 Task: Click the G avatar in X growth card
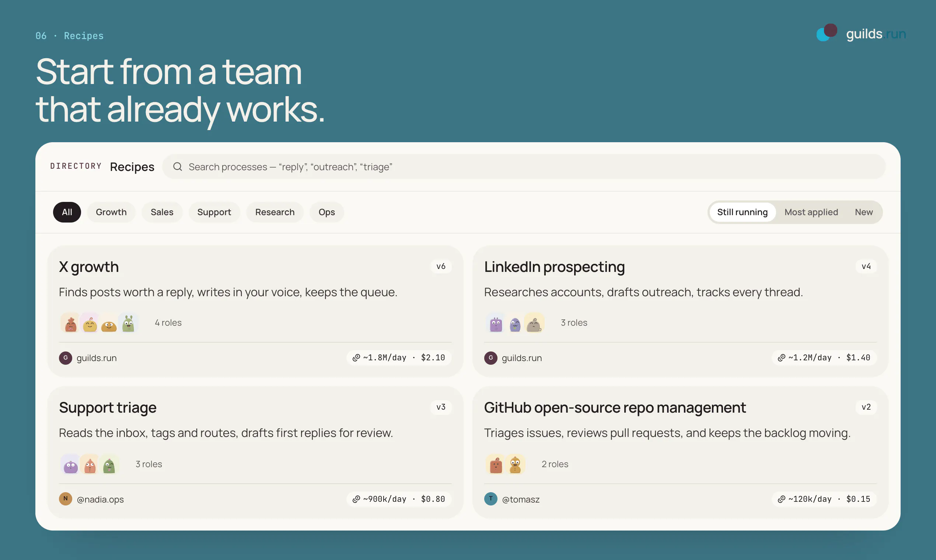65,358
